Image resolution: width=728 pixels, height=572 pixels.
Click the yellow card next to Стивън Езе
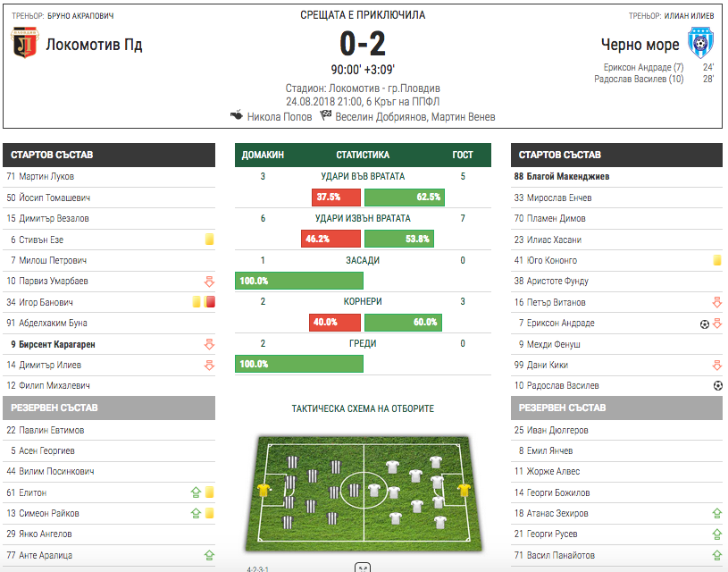209,240
